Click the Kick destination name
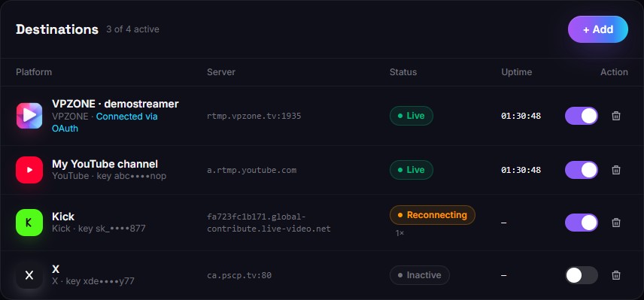Viewport: 644px width, 300px height. (63, 217)
